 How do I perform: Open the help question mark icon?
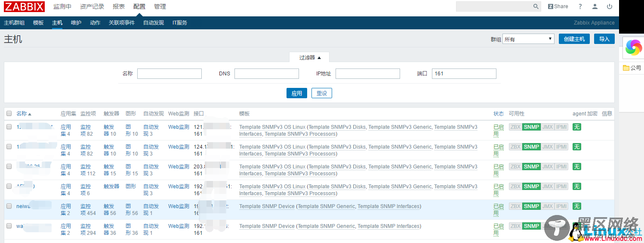tap(580, 6)
